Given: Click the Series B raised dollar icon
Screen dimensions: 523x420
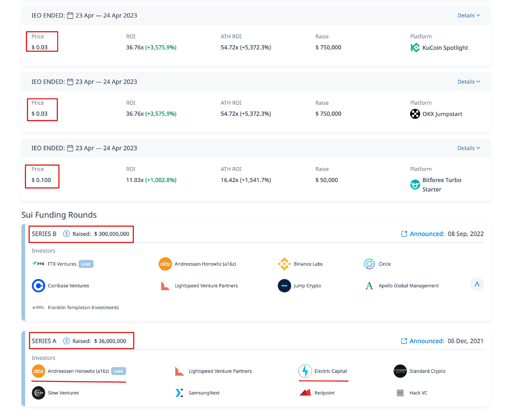Looking at the screenshot, I should click(66, 234).
